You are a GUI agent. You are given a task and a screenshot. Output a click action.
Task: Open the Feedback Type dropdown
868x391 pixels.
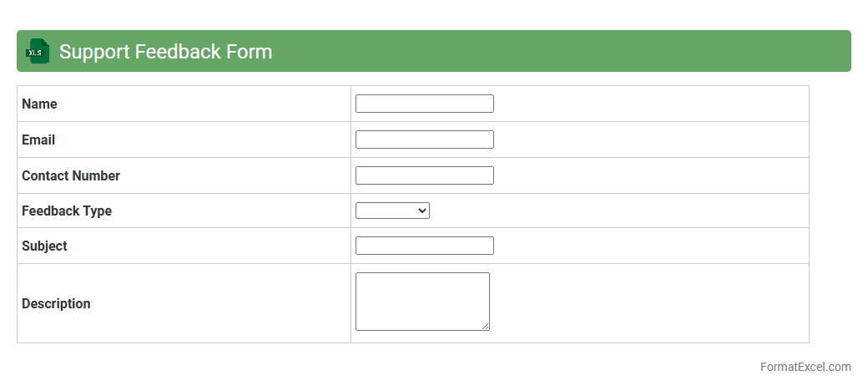click(392, 211)
